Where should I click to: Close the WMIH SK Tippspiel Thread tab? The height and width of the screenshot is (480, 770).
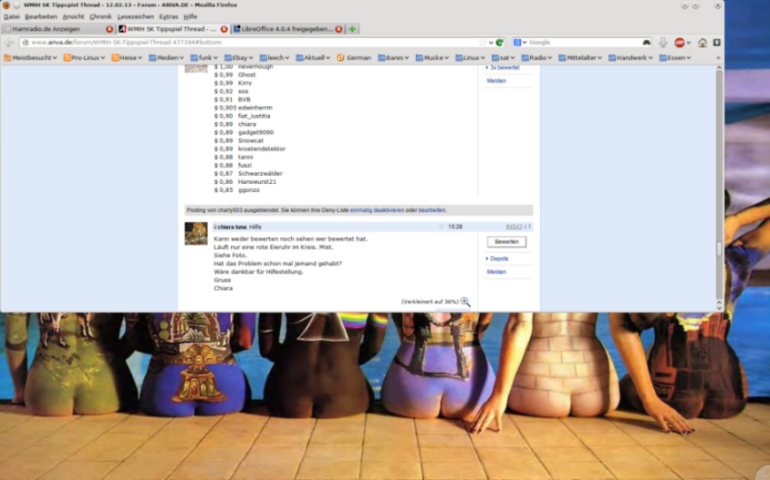click(224, 29)
